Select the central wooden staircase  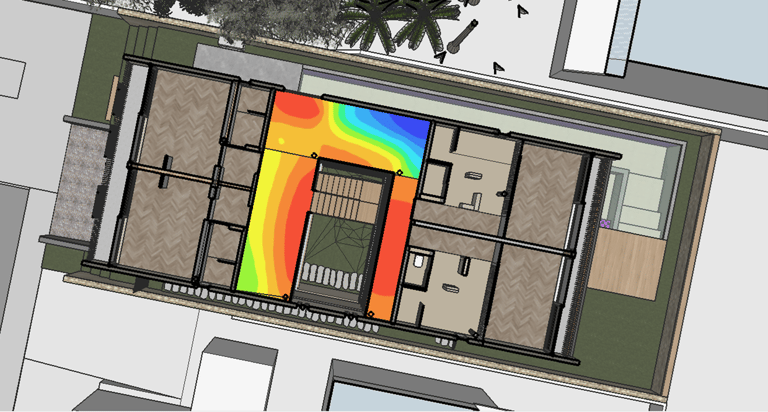pyautogui.click(x=348, y=197)
